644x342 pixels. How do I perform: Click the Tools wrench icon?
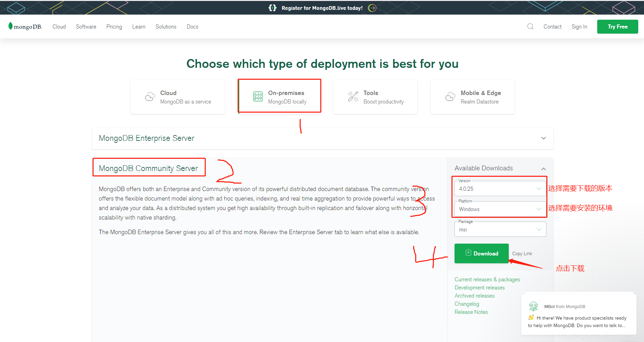point(353,96)
